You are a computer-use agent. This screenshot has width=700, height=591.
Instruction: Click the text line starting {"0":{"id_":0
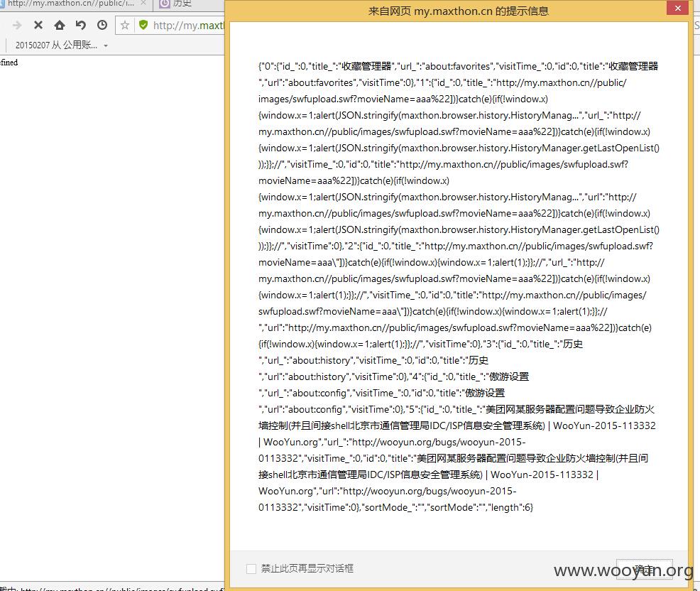(459, 66)
